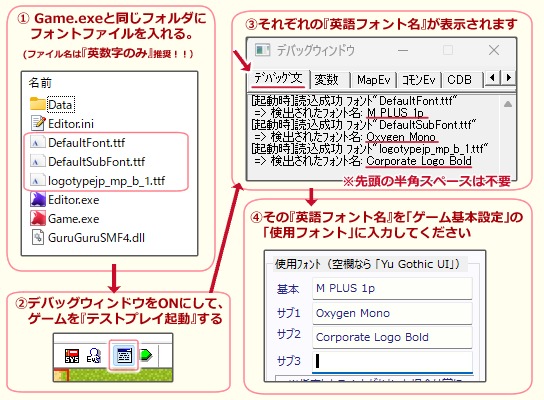The width and height of the screenshot is (544, 400).
Task: Select the Editor.exe file name
Action: tap(74, 200)
